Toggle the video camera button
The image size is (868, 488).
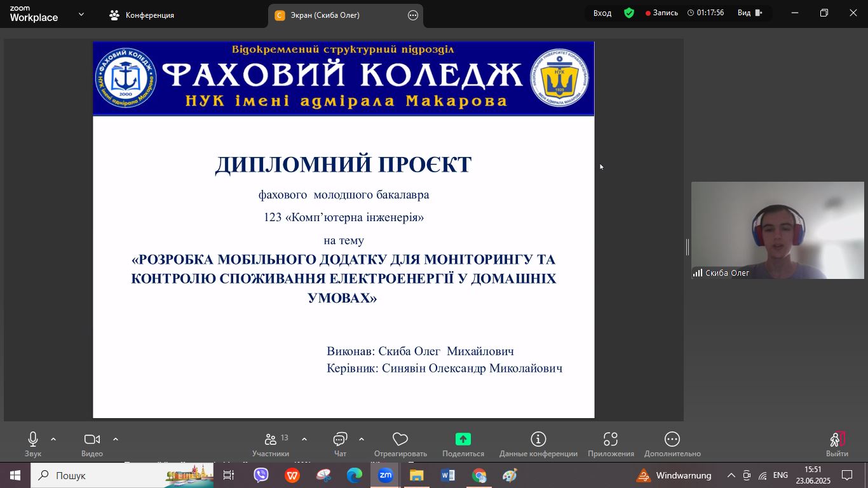[92, 439]
